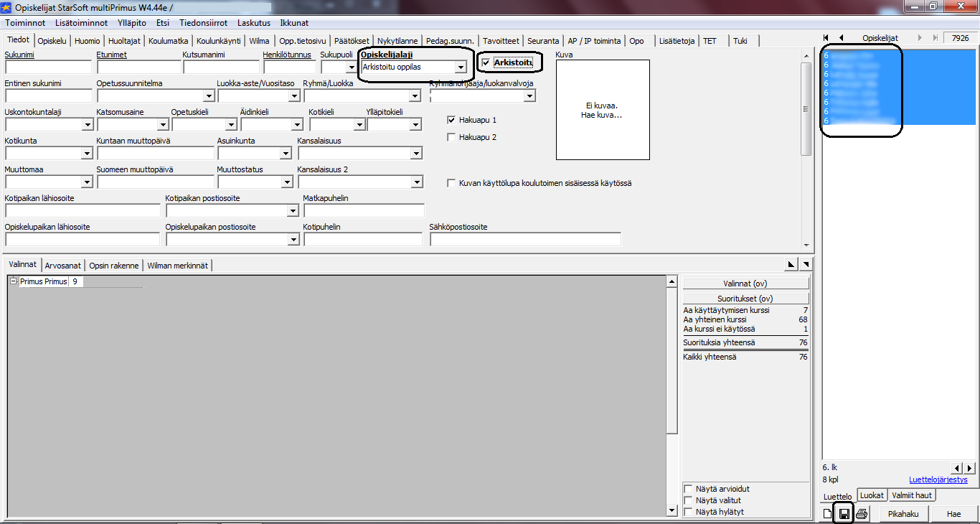Open the Uskontokuntalaji dropdown
The image size is (980, 524).
click(x=88, y=125)
